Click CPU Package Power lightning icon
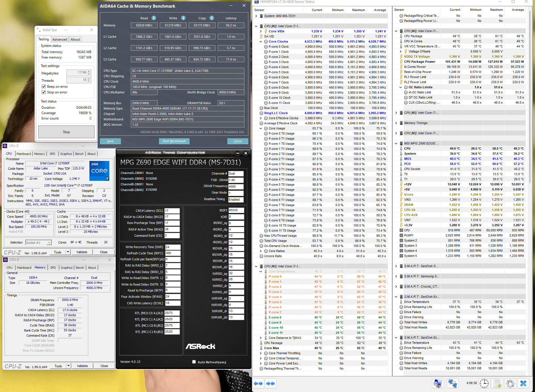 pos(401,62)
